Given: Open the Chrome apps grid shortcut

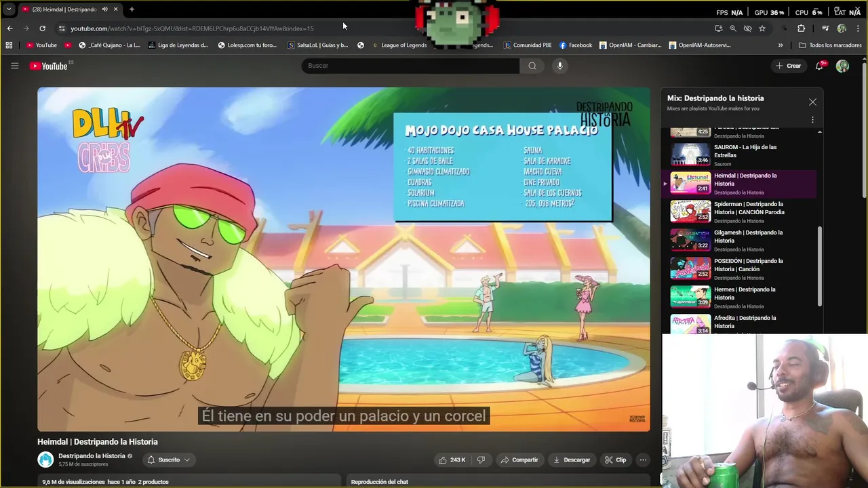Looking at the screenshot, I should [9, 45].
